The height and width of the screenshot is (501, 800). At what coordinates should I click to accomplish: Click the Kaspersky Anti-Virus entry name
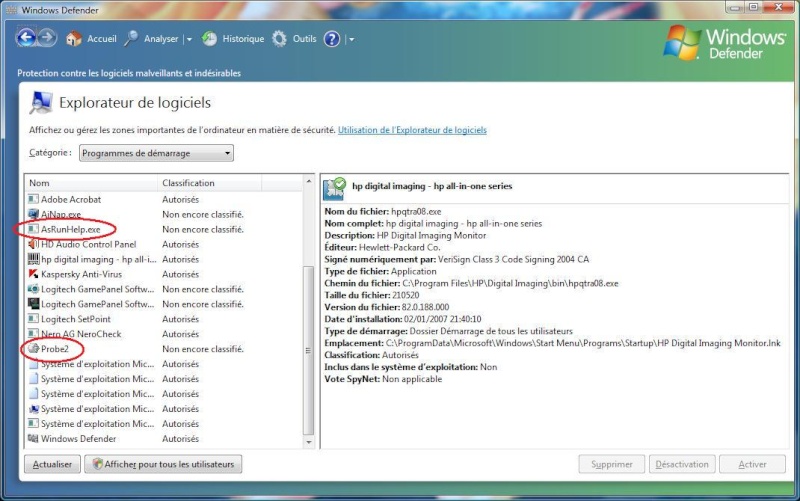(x=81, y=274)
